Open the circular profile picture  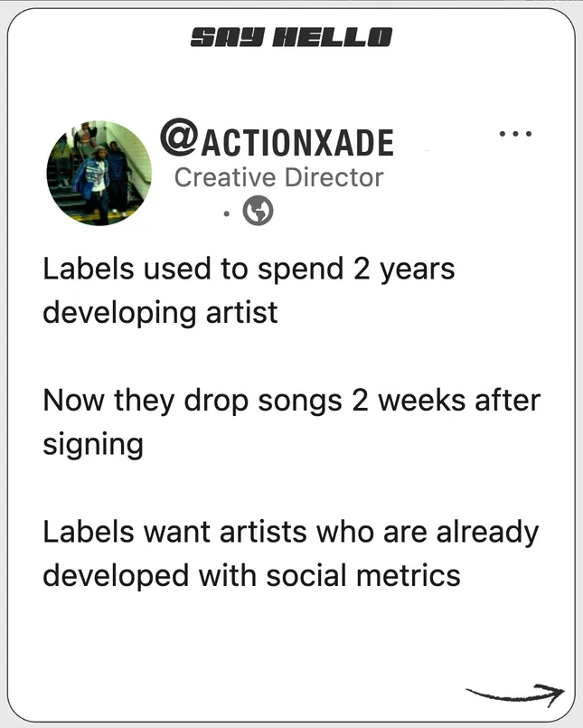(x=99, y=173)
